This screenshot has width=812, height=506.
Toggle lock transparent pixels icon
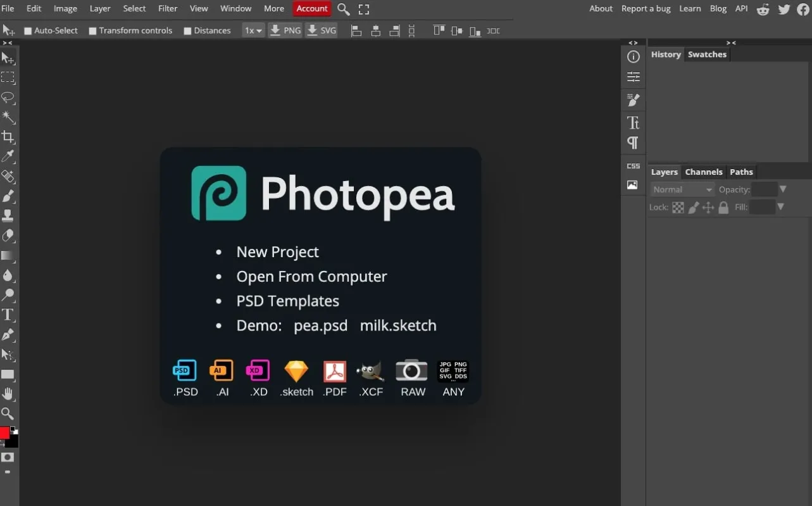(x=678, y=207)
